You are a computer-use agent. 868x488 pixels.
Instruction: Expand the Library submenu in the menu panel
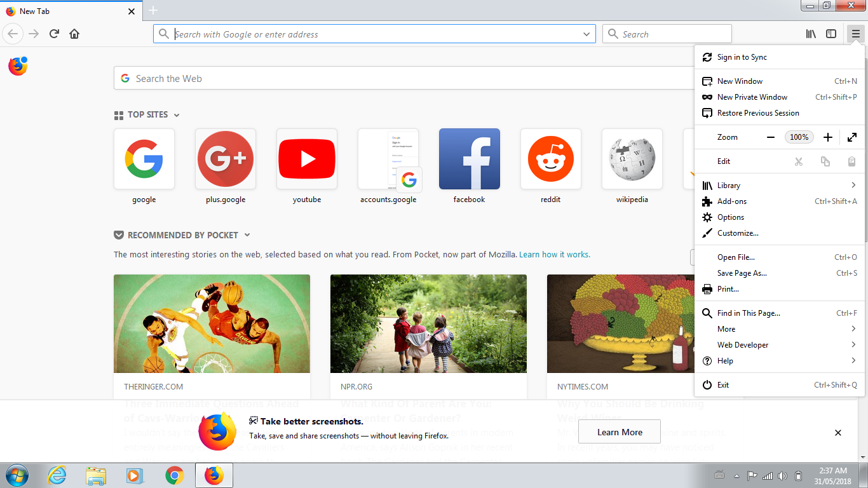780,186
